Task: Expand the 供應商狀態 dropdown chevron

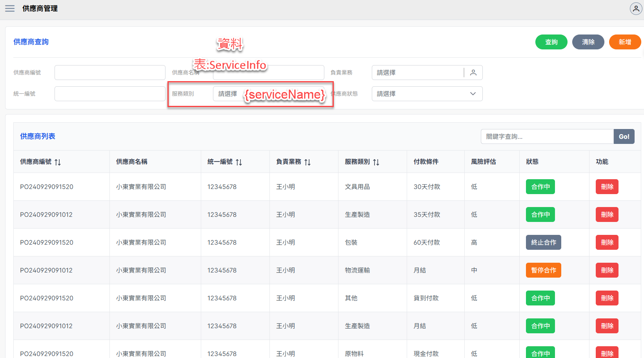Action: tap(473, 94)
